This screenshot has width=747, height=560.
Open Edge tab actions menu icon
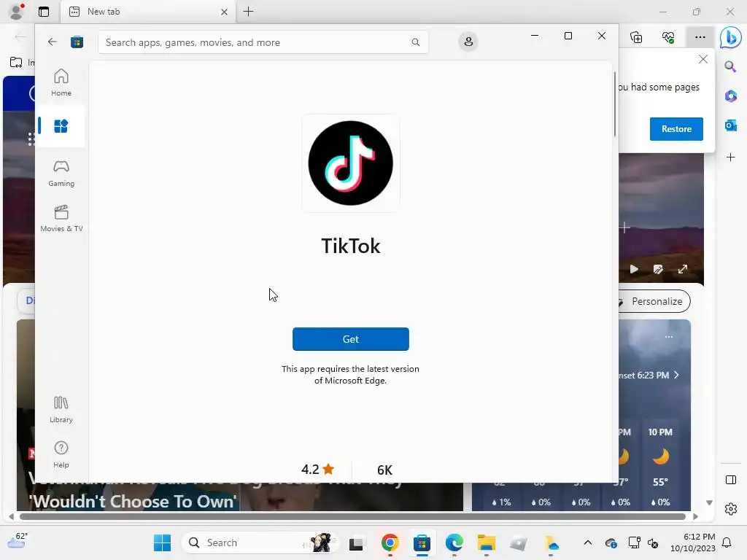[x=43, y=12]
